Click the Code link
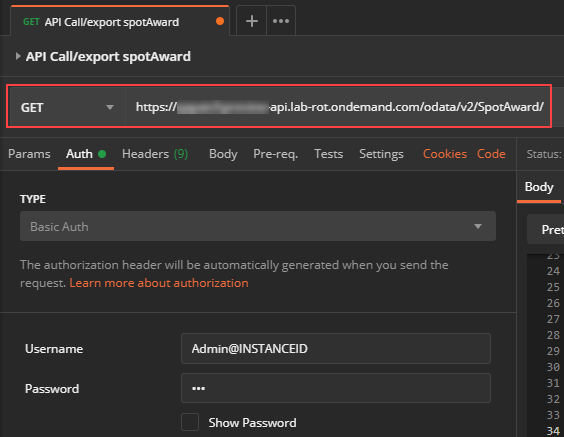This screenshot has height=437, width=564. pyautogui.click(x=491, y=154)
